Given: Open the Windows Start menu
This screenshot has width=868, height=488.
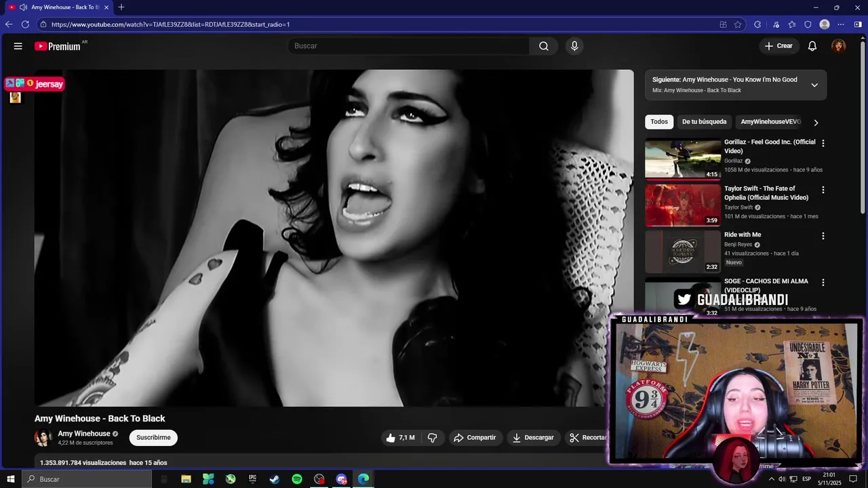Looking at the screenshot, I should tap(10, 479).
